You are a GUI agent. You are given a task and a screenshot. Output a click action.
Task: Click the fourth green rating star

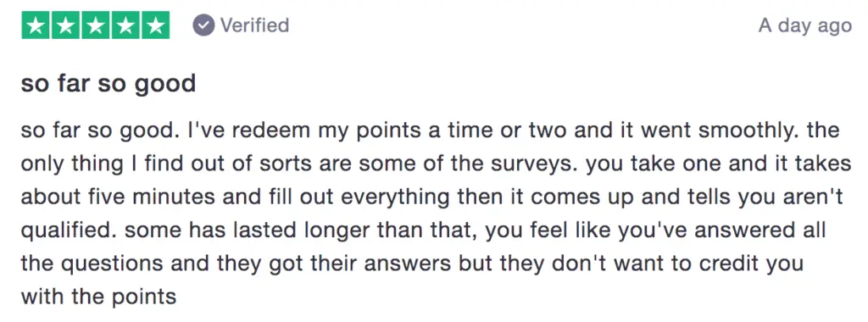tap(125, 25)
